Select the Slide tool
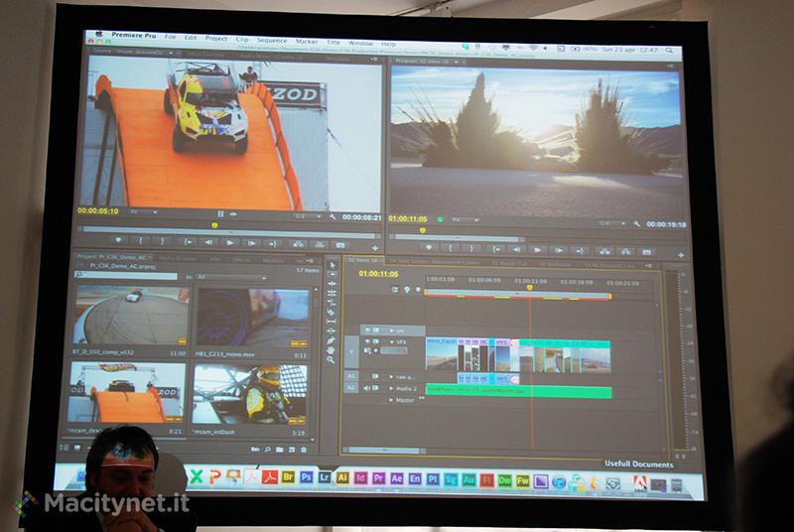The width and height of the screenshot is (794, 532). (331, 332)
